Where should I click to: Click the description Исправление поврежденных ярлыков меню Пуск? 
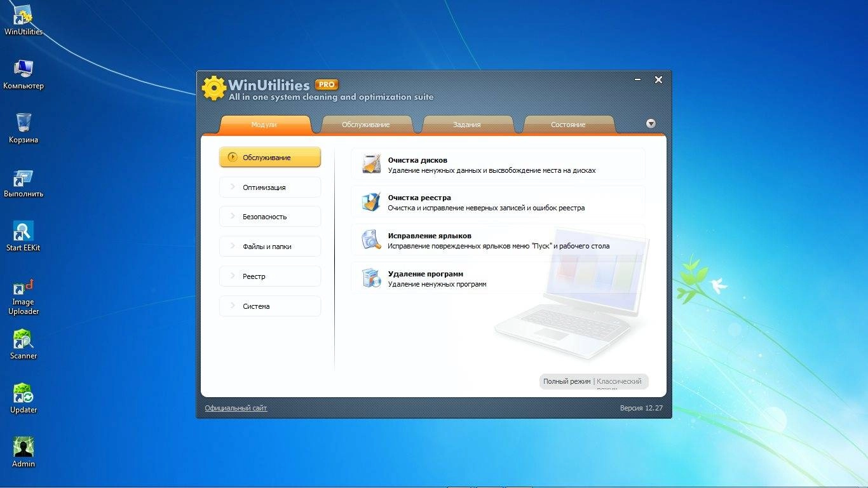click(x=499, y=246)
